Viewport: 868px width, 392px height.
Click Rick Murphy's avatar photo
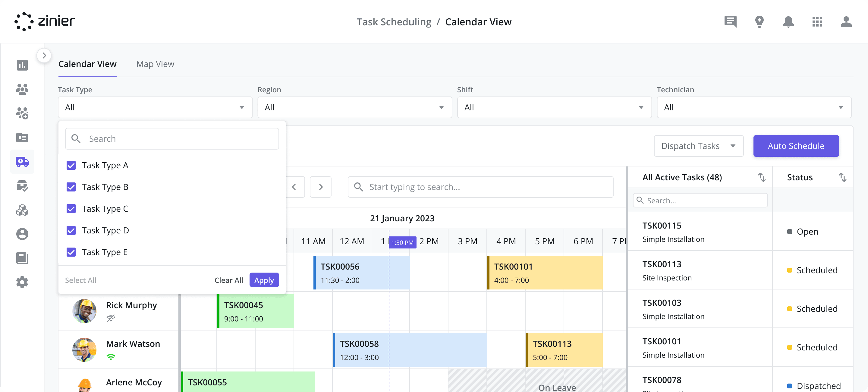coord(84,311)
